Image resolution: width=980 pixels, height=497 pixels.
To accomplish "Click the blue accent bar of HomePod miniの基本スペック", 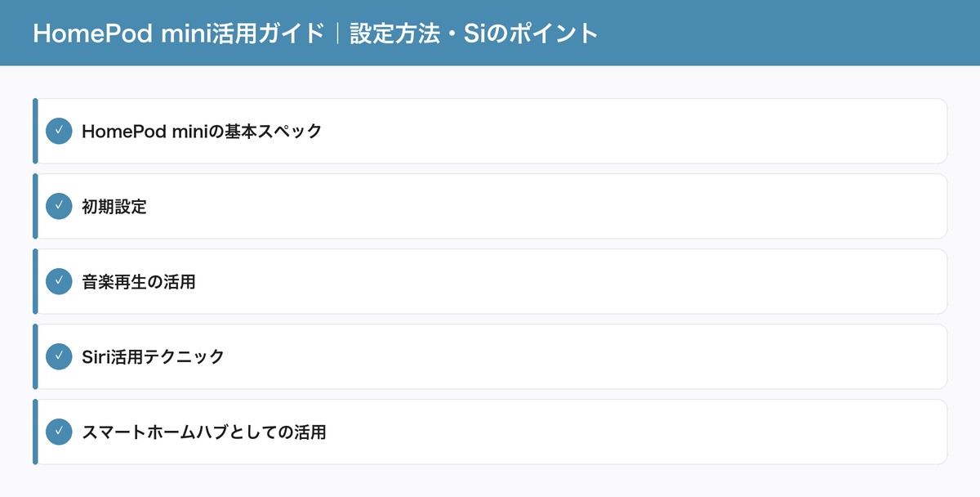I will 35,131.
